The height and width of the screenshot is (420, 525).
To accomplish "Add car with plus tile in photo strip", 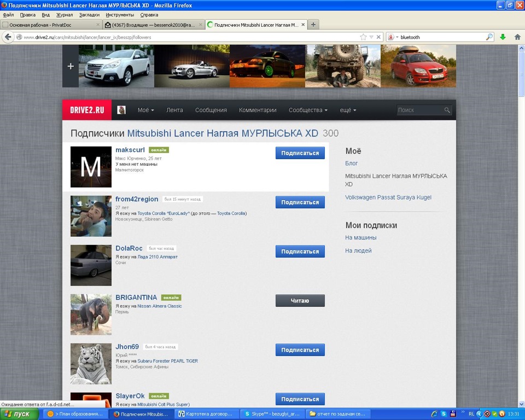I will pos(71,66).
